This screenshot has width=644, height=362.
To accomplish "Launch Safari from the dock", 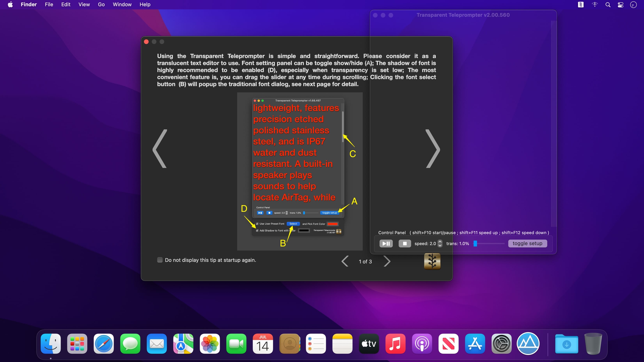I will 104,343.
